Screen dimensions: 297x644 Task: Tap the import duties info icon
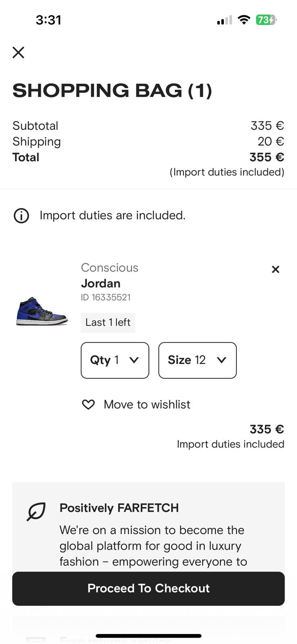[21, 216]
